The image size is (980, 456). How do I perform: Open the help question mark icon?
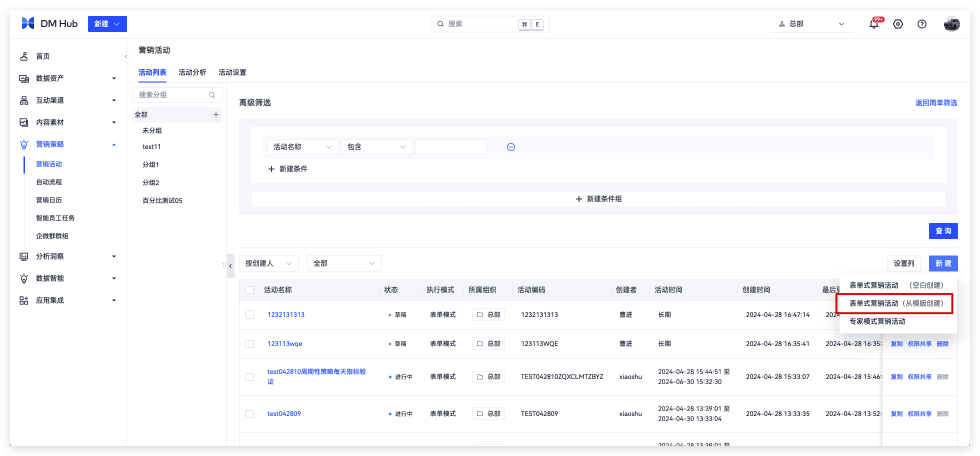click(922, 24)
